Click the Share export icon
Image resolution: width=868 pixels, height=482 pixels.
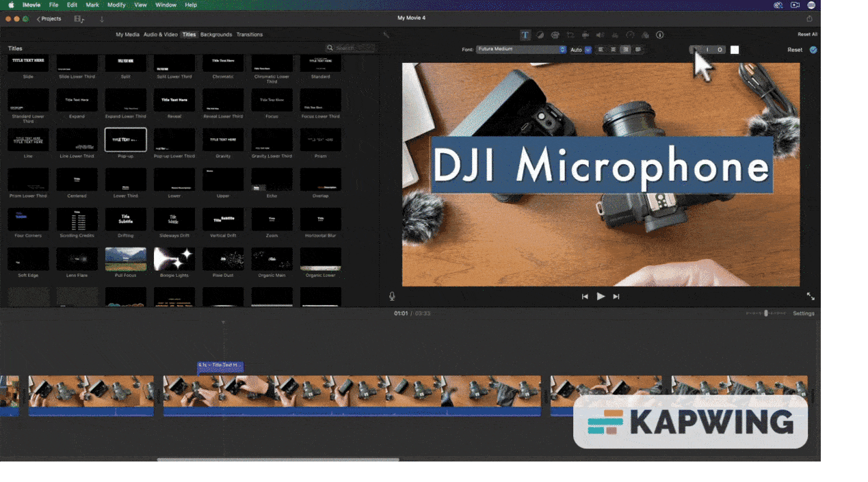coord(810,18)
